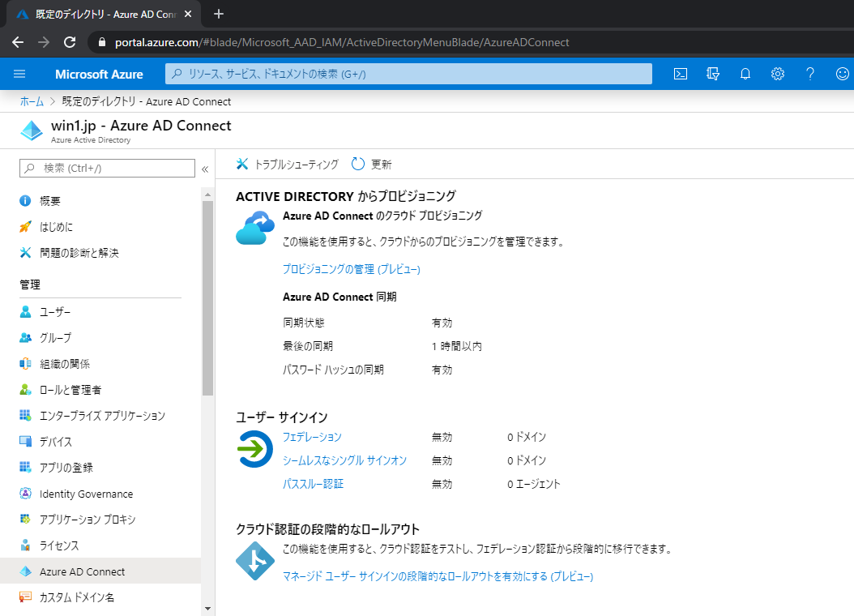
Task: Select Azure AD Connect in the sidebar
Action: tap(100, 571)
